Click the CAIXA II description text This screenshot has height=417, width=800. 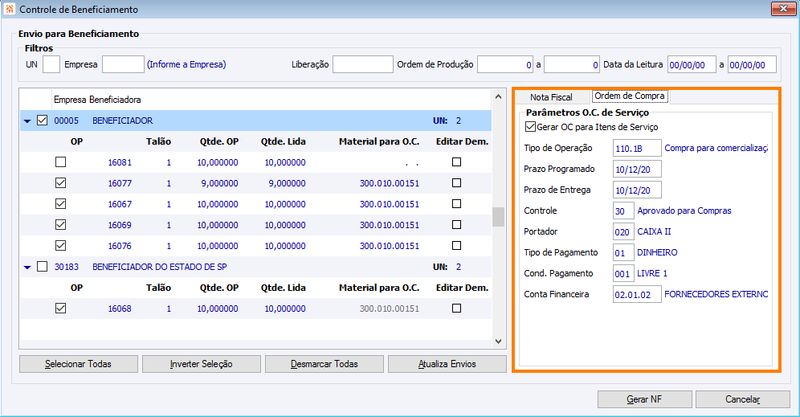(654, 232)
